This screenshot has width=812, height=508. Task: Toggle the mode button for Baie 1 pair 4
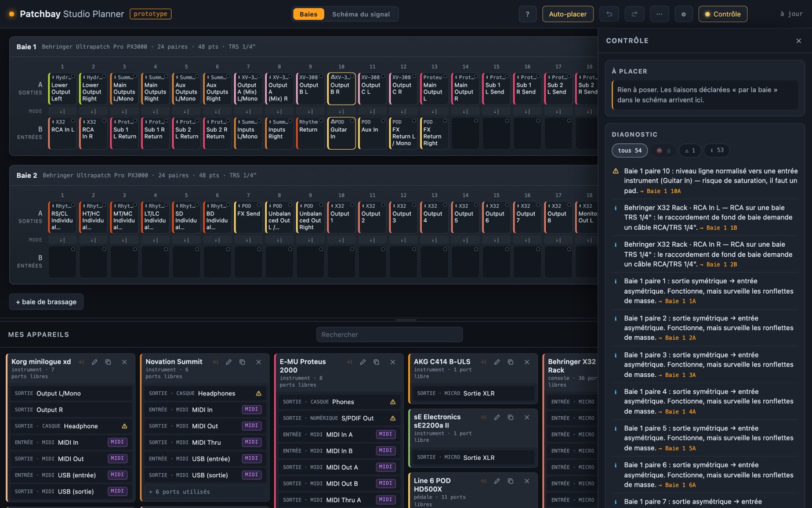click(155, 111)
